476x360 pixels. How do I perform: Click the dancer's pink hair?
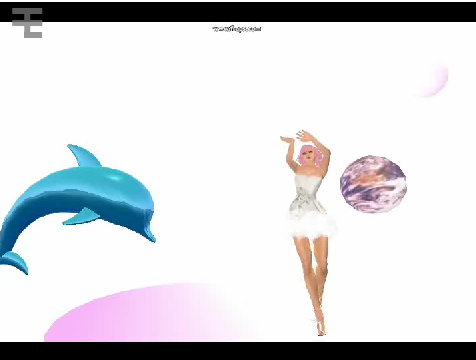coord(312,156)
